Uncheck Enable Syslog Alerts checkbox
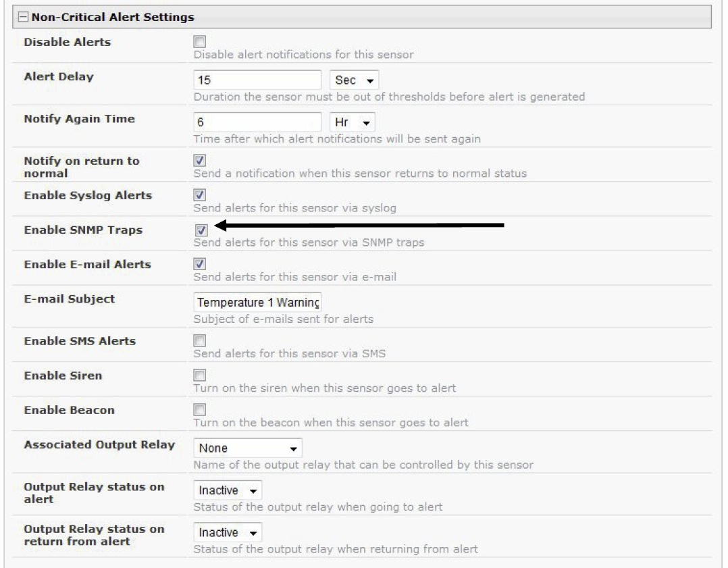 [x=200, y=195]
